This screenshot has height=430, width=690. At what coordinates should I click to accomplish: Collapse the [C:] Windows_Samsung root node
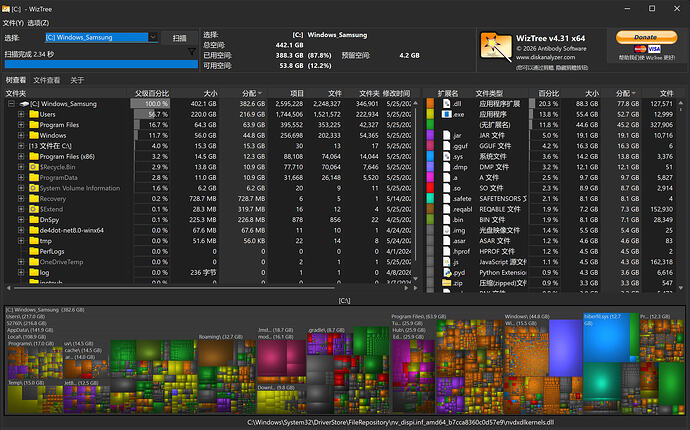(x=11, y=104)
